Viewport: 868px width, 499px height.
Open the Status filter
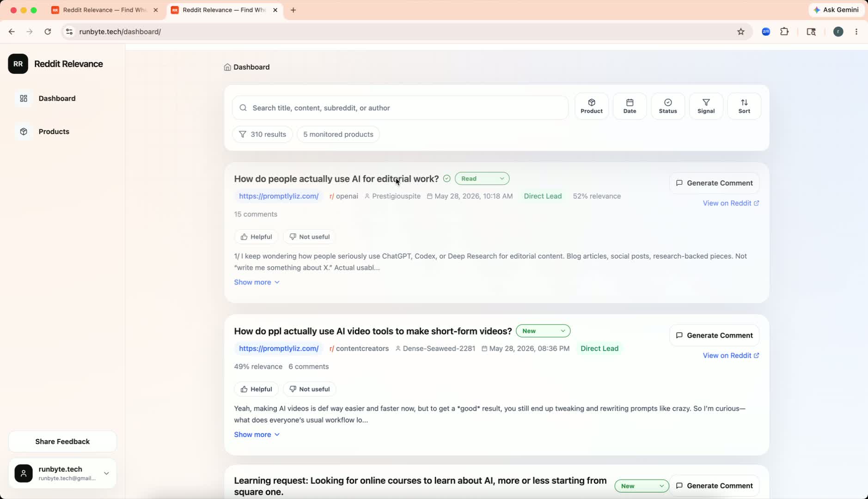click(x=667, y=106)
